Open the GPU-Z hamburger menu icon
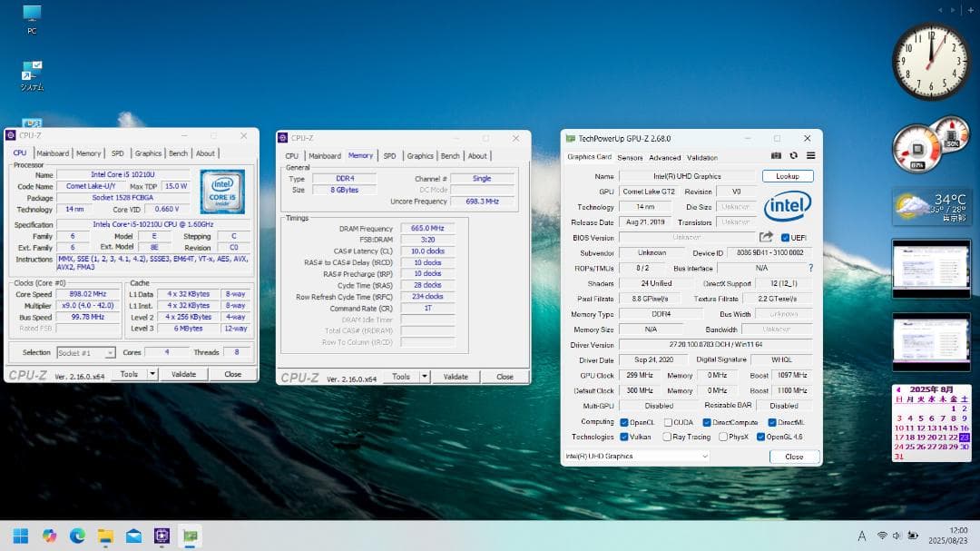The height and width of the screenshot is (551, 980). tap(812, 157)
